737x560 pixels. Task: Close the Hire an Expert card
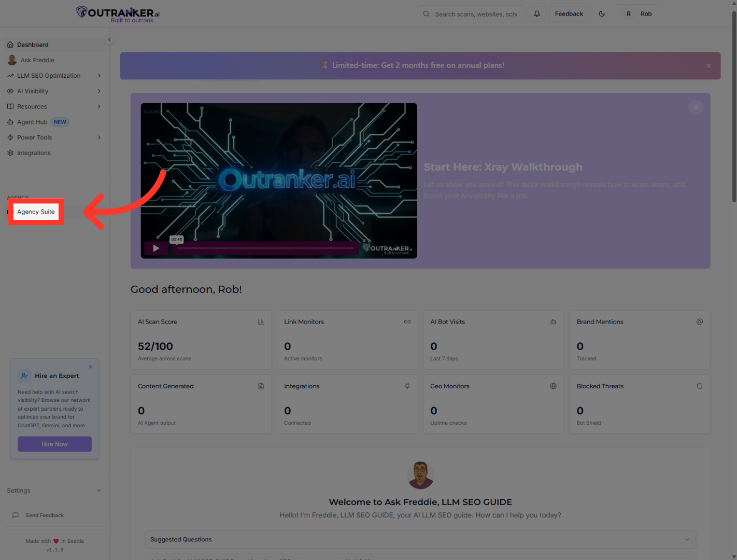(91, 367)
